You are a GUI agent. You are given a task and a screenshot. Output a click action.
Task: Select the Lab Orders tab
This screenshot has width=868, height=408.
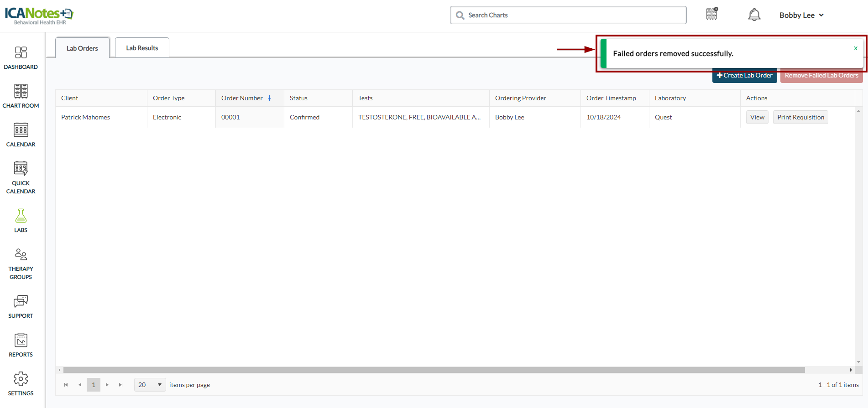click(x=82, y=48)
